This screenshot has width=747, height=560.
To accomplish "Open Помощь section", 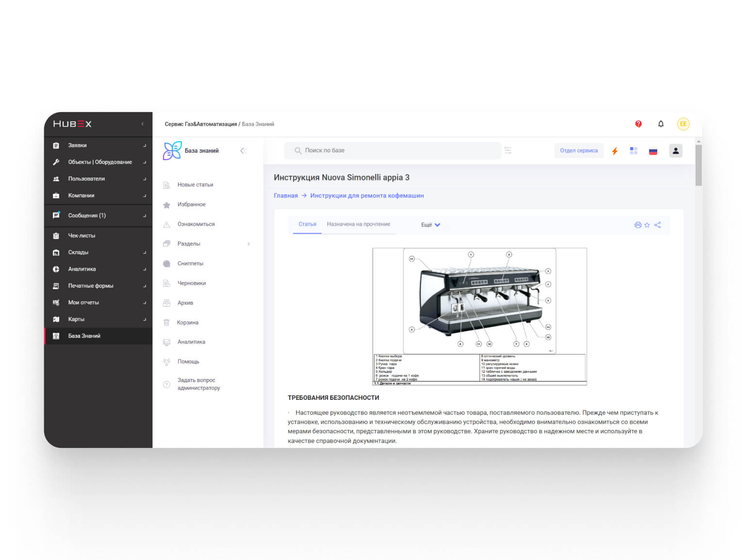I will coord(188,362).
